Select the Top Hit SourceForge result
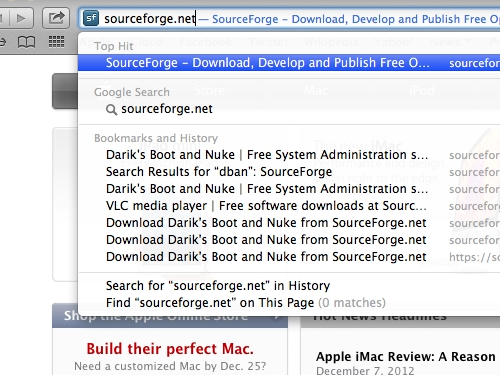Viewport: 500px width, 375px height. [x=289, y=63]
